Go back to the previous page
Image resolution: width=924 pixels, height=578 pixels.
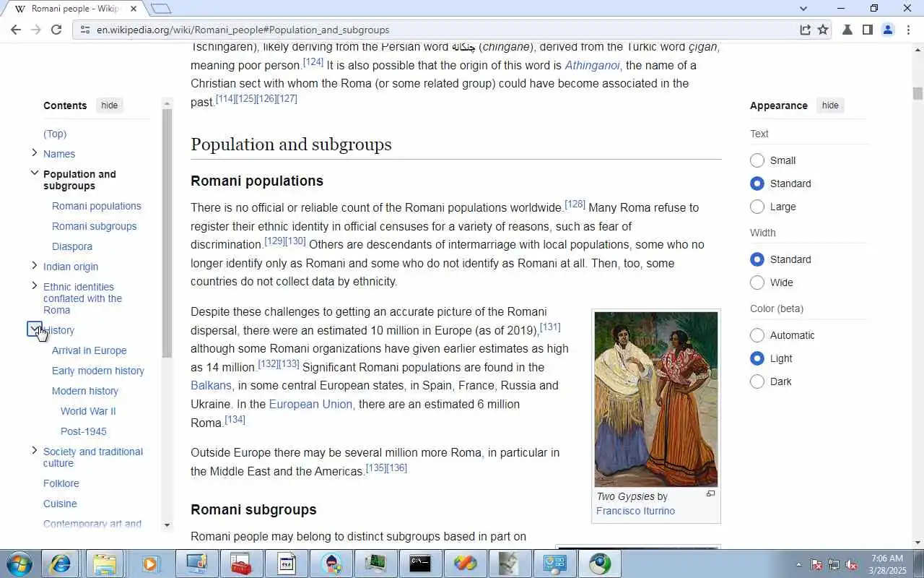(16, 30)
